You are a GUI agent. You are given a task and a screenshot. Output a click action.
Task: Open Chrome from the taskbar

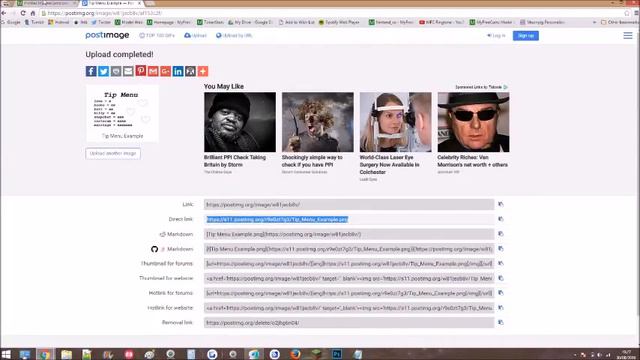click(x=45, y=354)
